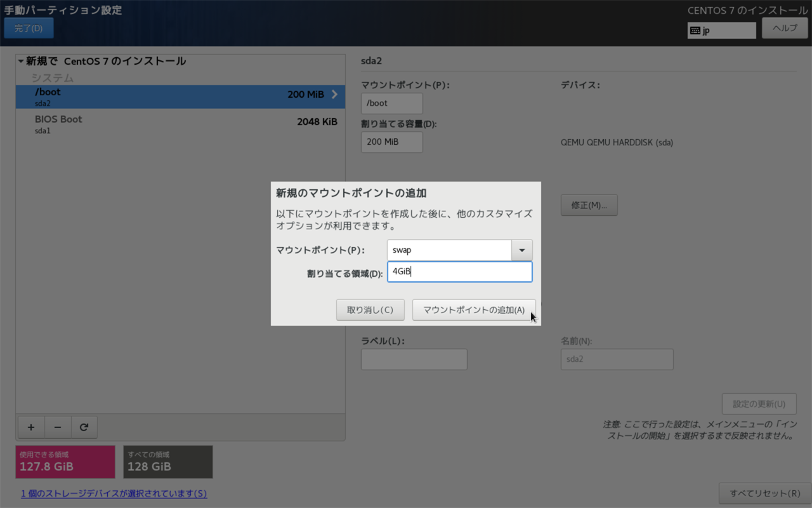Click the 修正(M) device modify button
812x508 pixels.
589,204
